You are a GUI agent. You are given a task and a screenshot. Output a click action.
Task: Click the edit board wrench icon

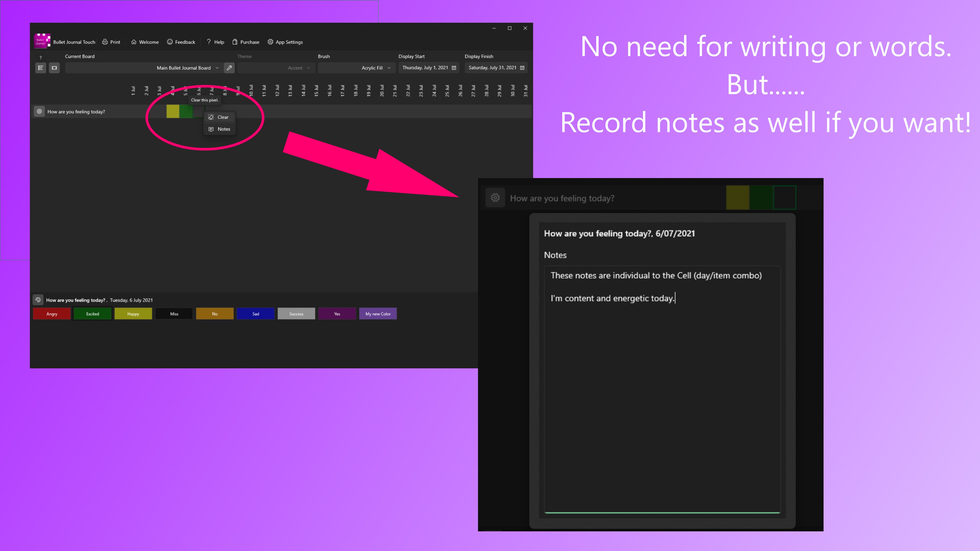pyautogui.click(x=229, y=68)
